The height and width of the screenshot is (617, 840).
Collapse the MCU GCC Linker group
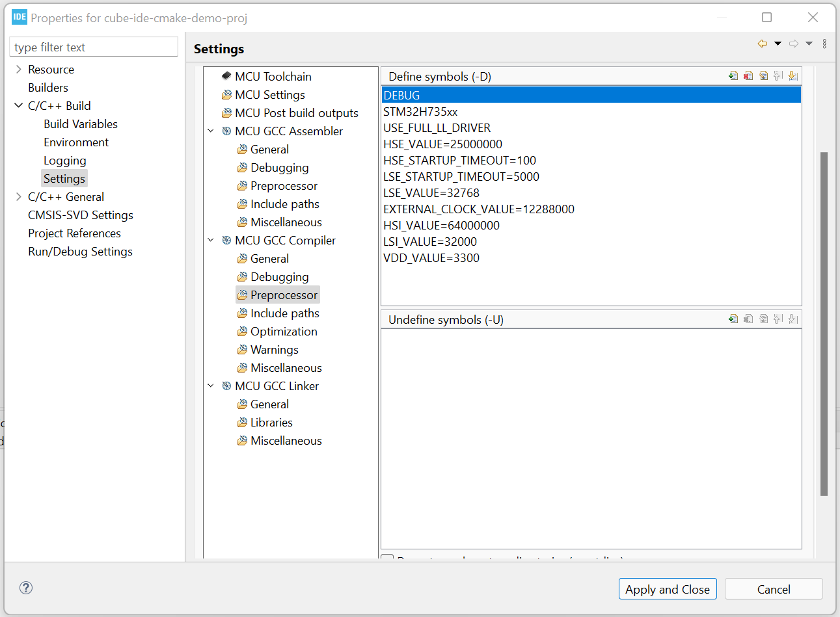point(211,386)
